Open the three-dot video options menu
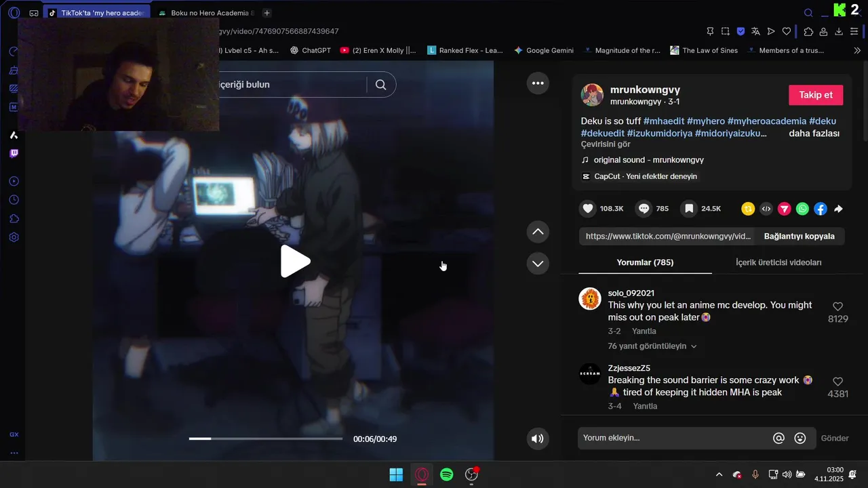This screenshot has height=488, width=868. 538,83
